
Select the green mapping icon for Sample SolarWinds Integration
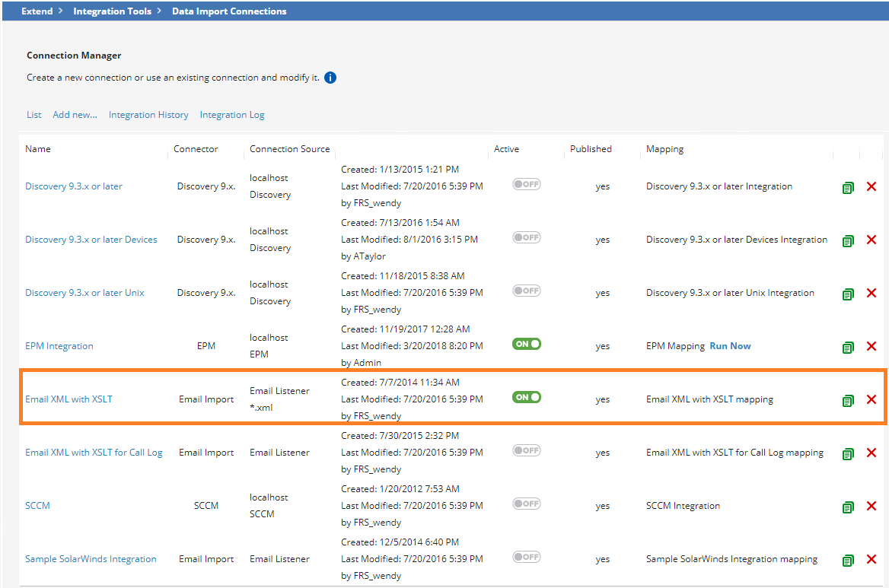click(x=848, y=560)
